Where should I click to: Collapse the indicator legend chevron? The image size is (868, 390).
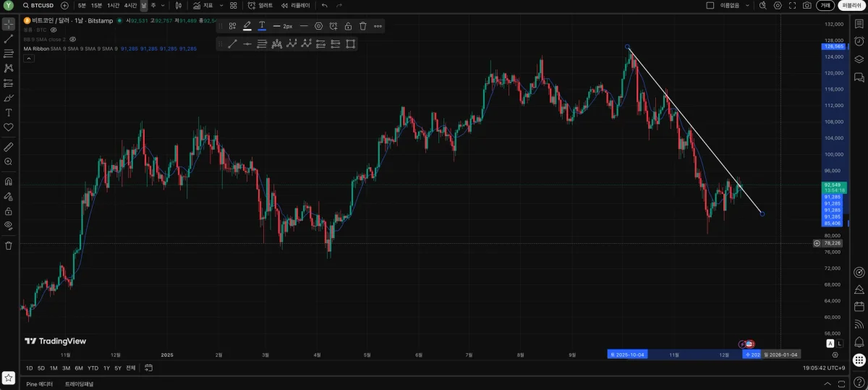(x=28, y=59)
